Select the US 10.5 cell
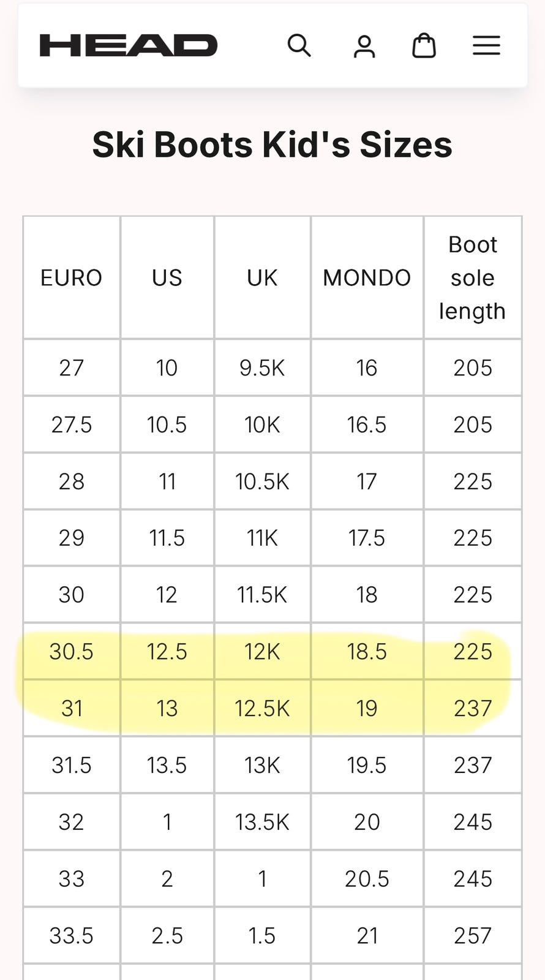The height and width of the screenshot is (980, 545). click(167, 424)
